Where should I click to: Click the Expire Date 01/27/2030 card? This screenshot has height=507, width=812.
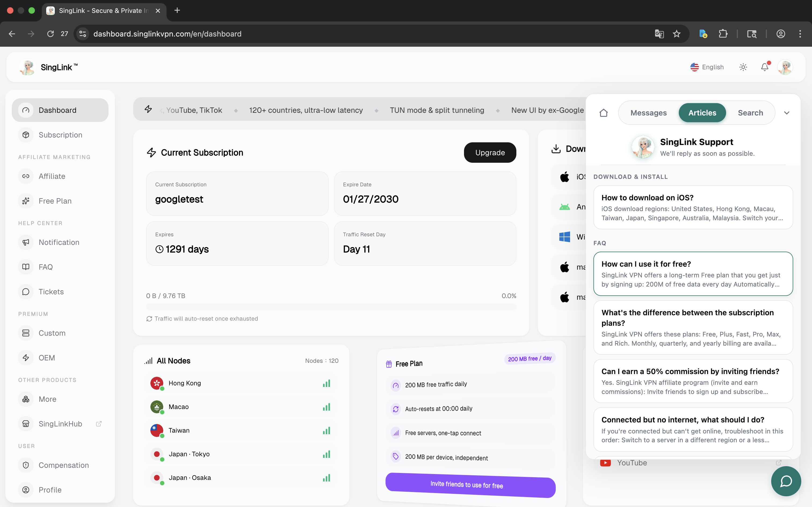[425, 193]
